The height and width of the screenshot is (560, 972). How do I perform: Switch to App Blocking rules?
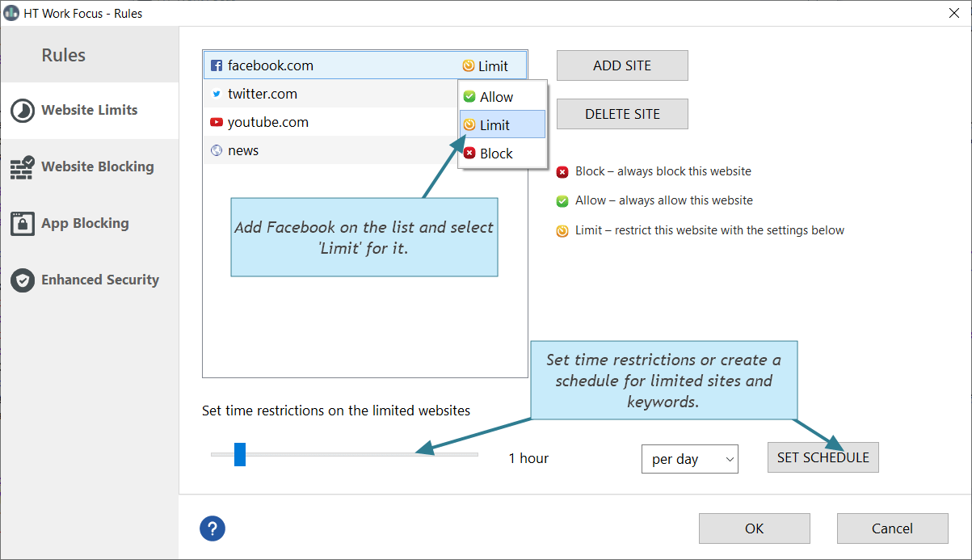click(89, 224)
